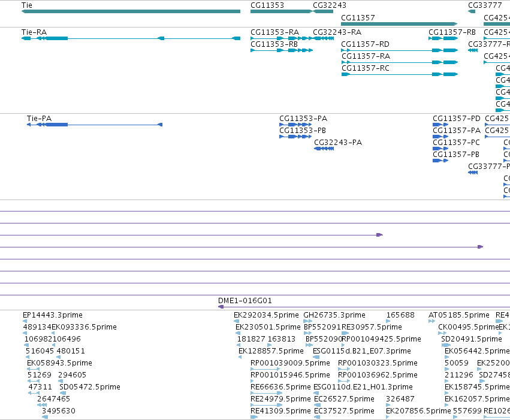510x420 pixels.
Task: Select the CG11353 gene label
Action: [267, 5]
